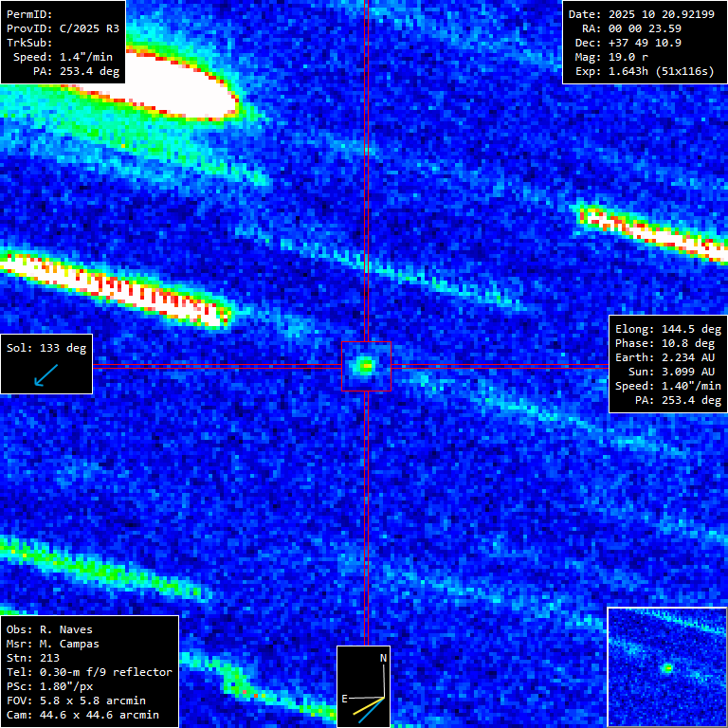Click the ProvID C/2025 R3 designation

click(x=63, y=29)
